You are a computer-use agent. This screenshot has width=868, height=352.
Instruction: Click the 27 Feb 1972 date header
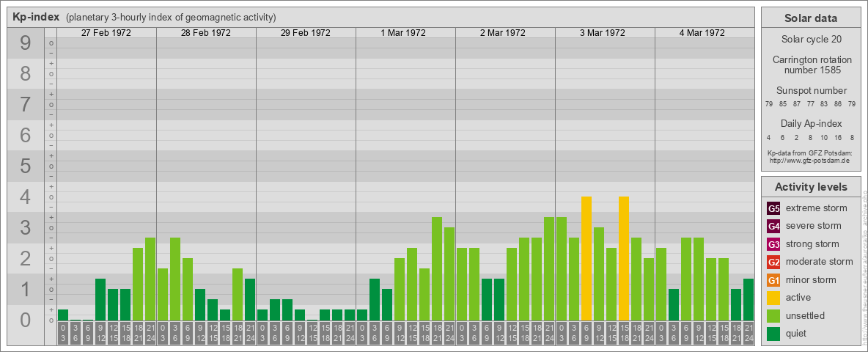[x=106, y=33]
